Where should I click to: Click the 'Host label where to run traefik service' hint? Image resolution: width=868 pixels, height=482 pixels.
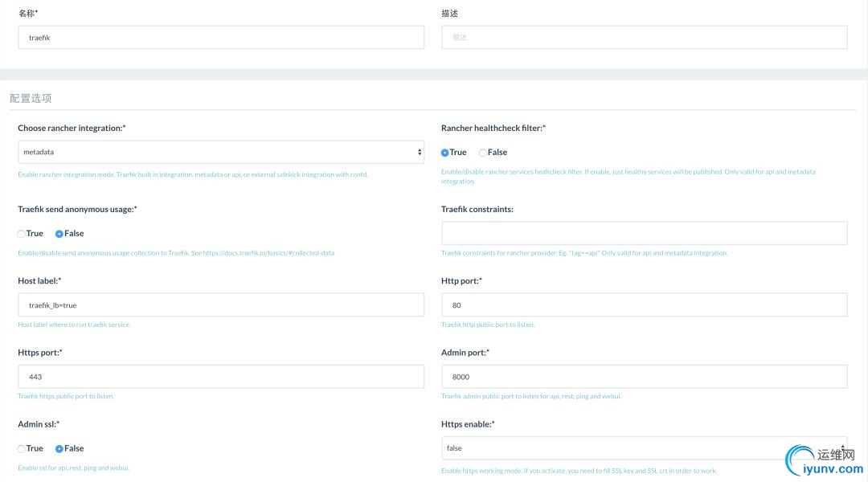pos(74,325)
